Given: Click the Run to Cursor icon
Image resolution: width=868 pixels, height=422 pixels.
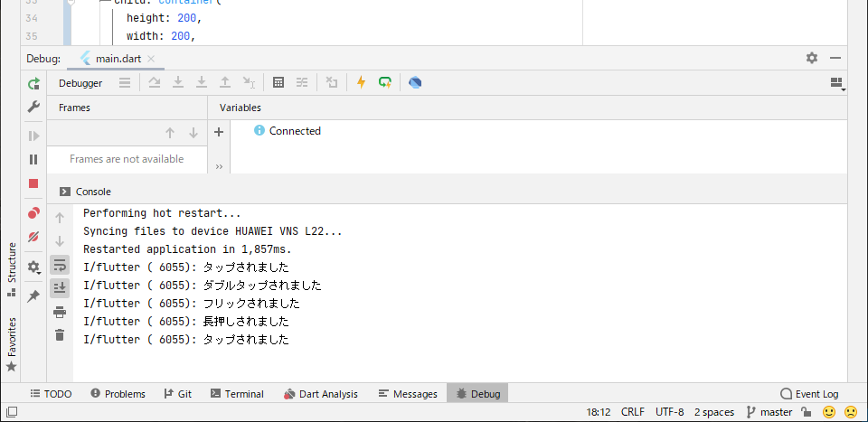Looking at the screenshot, I should 249,83.
